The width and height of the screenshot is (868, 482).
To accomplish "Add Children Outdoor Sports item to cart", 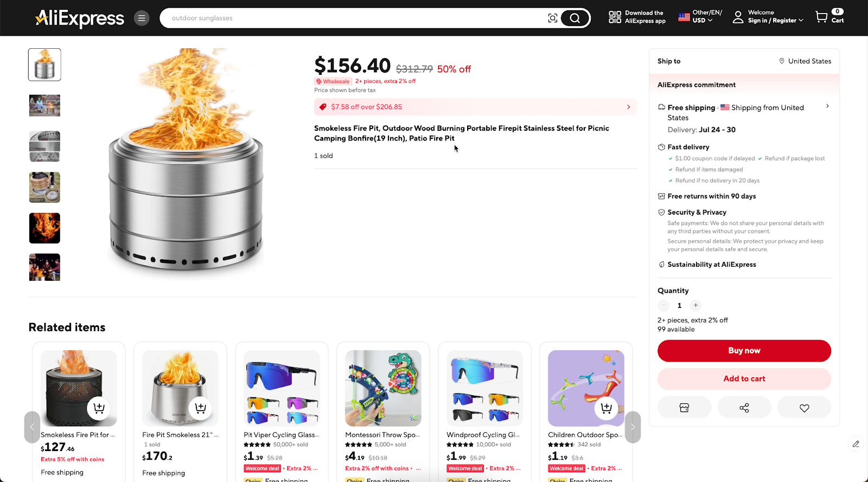I will pyautogui.click(x=606, y=408).
